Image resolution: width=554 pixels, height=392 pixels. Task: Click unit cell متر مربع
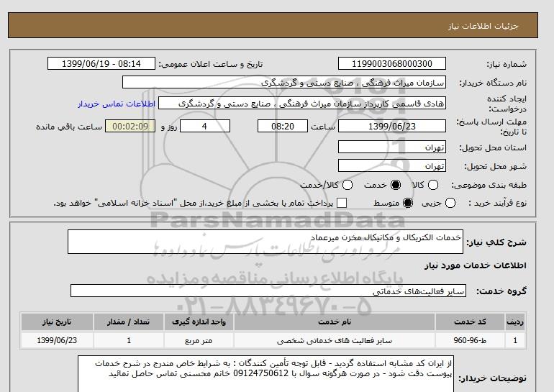199,340
